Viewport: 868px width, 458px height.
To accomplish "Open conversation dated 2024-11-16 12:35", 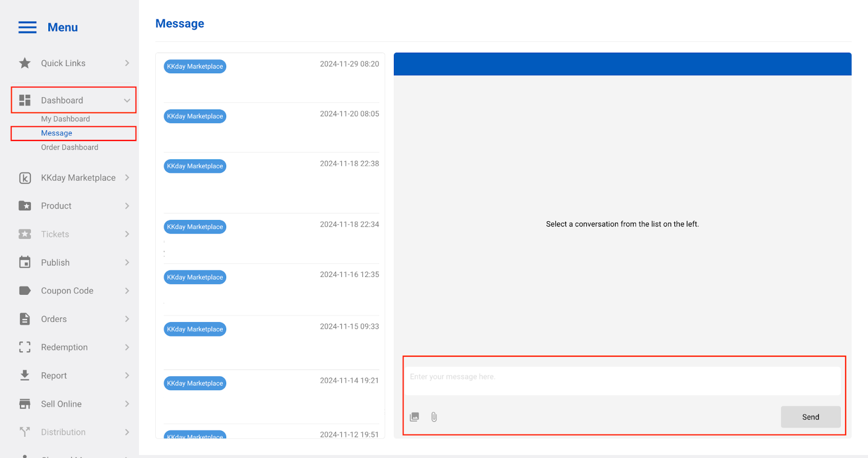I will pyautogui.click(x=271, y=290).
